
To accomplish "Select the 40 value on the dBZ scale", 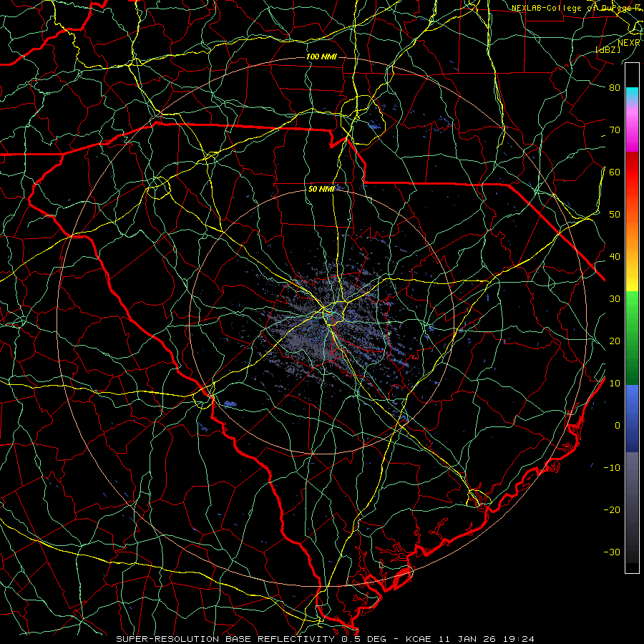I will 615,257.
